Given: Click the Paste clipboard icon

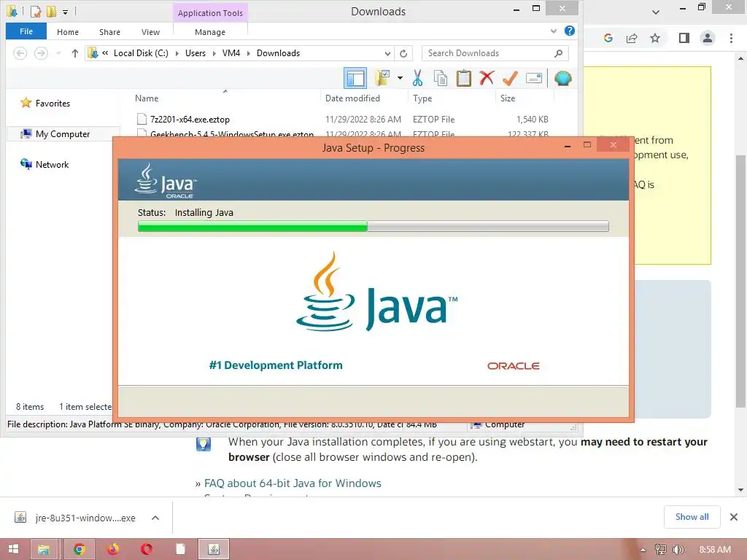Looking at the screenshot, I should coord(463,78).
